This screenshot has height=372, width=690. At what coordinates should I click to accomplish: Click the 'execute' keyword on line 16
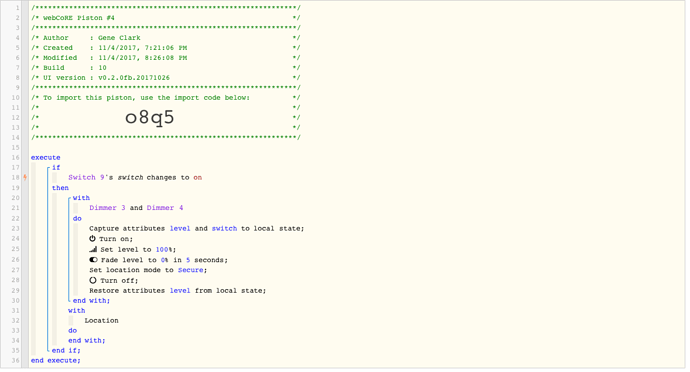point(46,158)
